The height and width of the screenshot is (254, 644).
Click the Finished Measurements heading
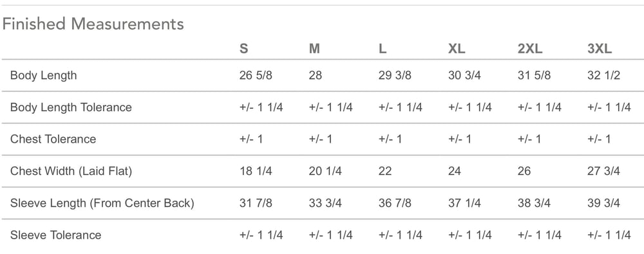(x=93, y=24)
